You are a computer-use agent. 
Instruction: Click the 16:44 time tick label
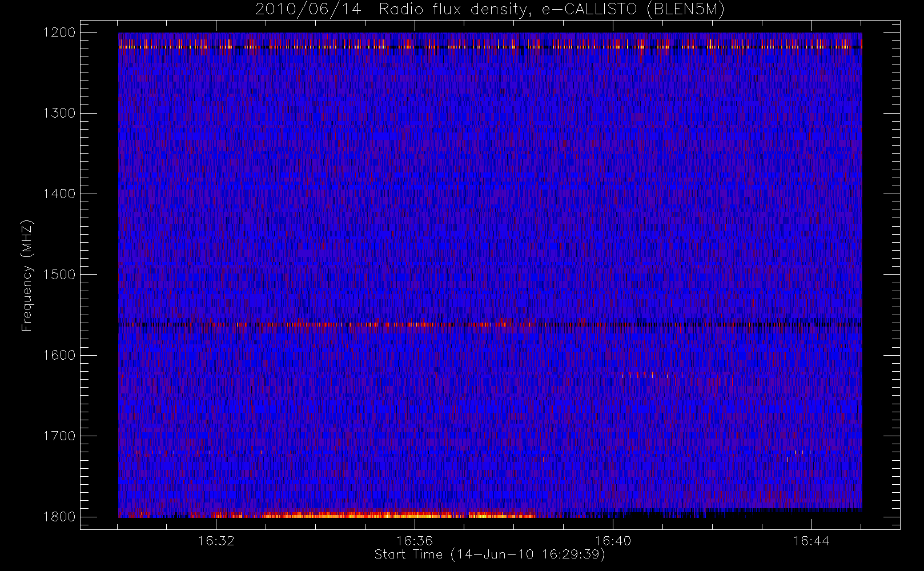pos(811,540)
